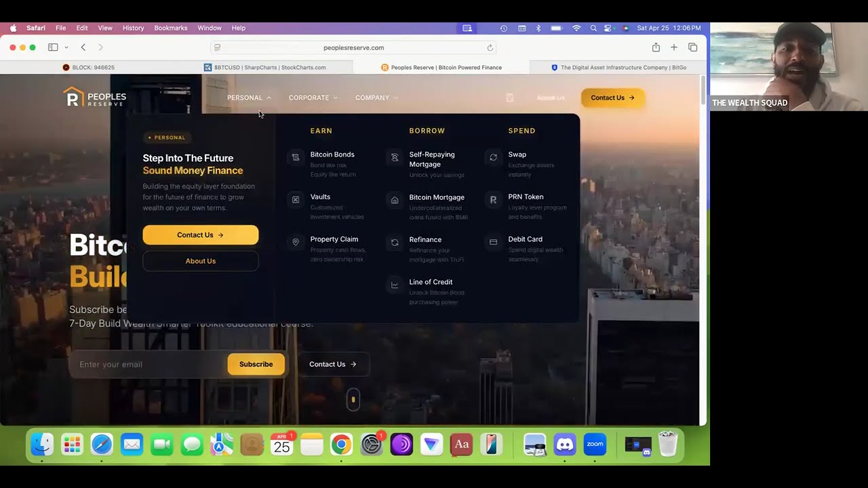Open Discord from the Dock
The height and width of the screenshot is (488, 868).
tap(565, 445)
